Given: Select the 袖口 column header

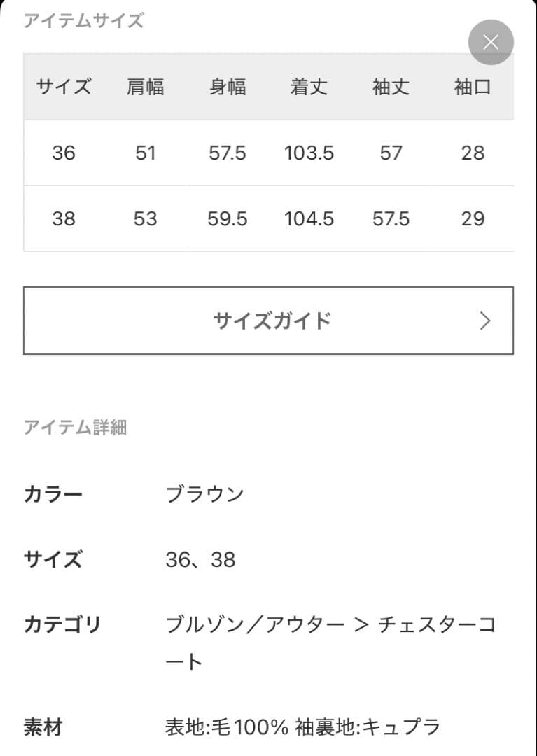Looking at the screenshot, I should click(473, 87).
